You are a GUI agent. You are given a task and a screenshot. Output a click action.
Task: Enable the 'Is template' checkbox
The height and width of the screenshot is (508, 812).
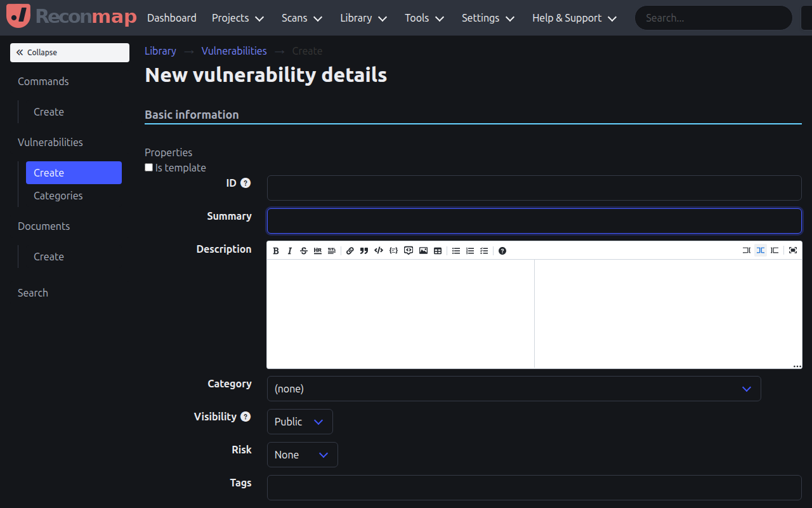(x=148, y=167)
